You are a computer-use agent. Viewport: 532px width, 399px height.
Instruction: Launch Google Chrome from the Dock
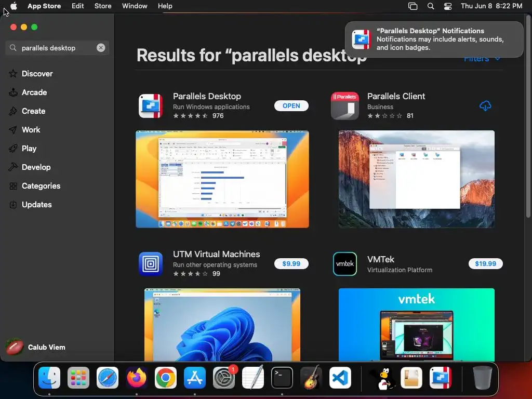166,378
